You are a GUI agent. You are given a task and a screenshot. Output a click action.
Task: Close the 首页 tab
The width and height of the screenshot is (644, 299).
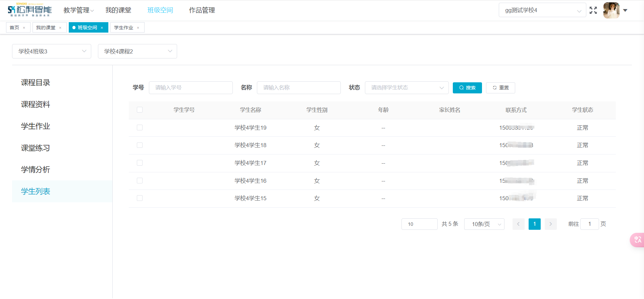(x=24, y=28)
